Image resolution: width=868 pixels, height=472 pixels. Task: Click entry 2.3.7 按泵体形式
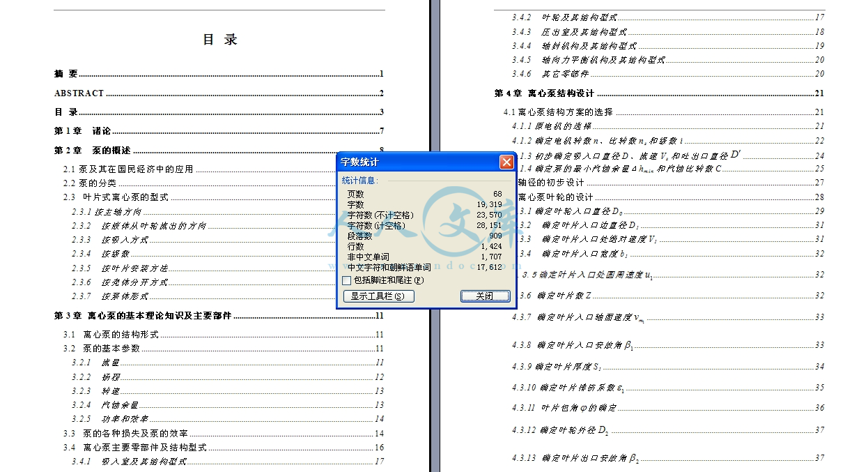(x=204, y=296)
